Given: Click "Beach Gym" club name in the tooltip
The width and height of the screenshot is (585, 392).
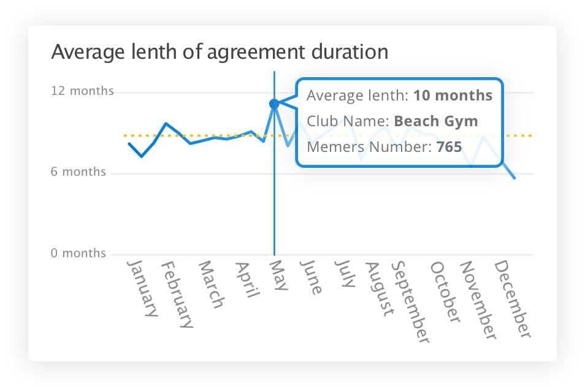Looking at the screenshot, I should [x=435, y=121].
